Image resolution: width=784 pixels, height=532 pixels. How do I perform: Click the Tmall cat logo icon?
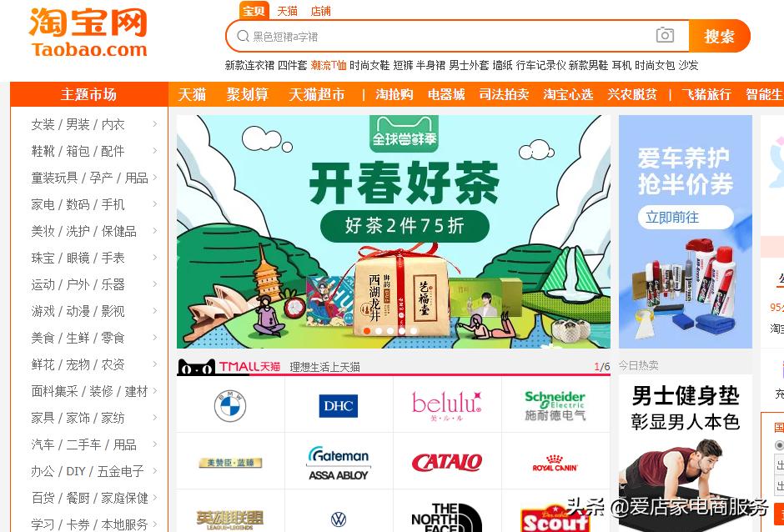tap(196, 368)
